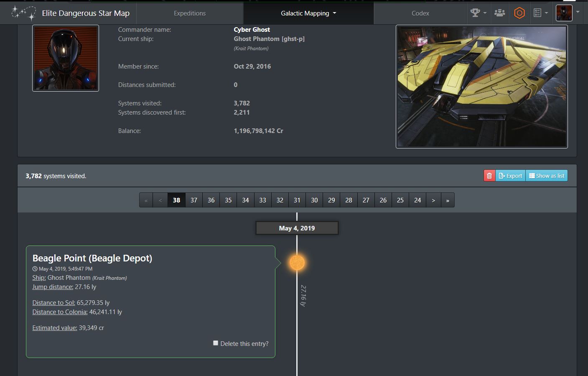The width and height of the screenshot is (588, 376).
Task: Jump to last page double arrow
Action: tap(448, 200)
